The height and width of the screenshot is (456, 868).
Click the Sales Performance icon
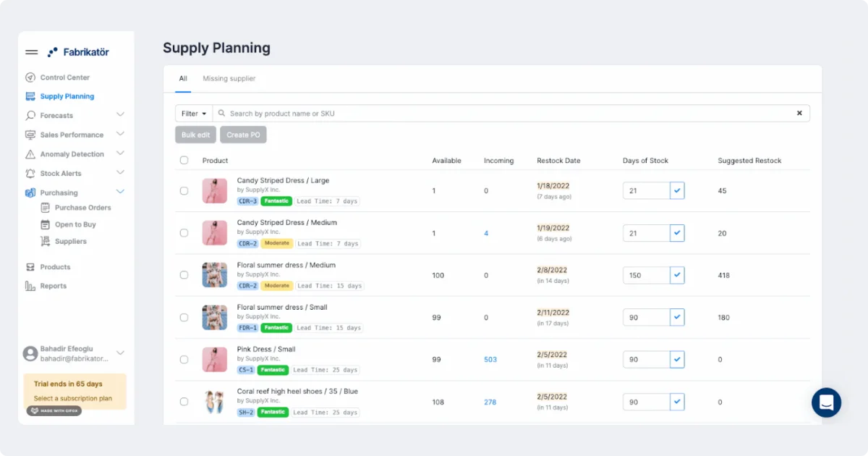point(30,135)
